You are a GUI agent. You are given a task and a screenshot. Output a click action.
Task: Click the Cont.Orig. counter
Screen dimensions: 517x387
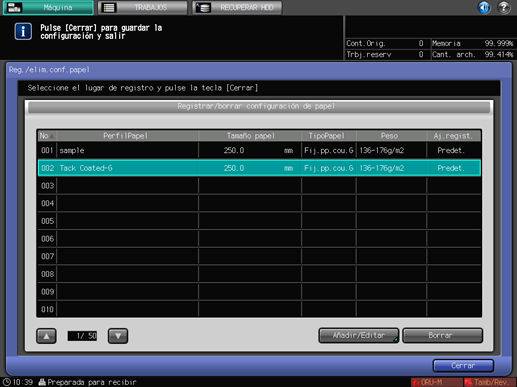[385, 44]
